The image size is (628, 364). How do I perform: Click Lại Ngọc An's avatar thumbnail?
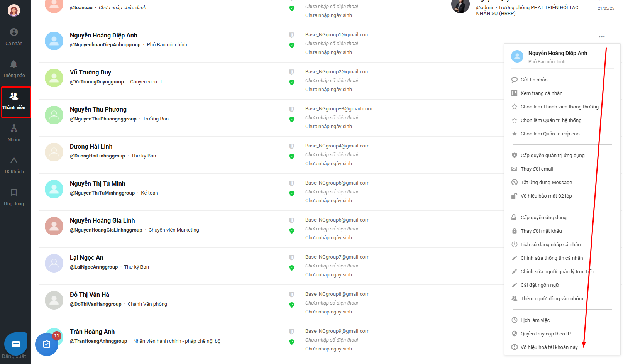54,263
